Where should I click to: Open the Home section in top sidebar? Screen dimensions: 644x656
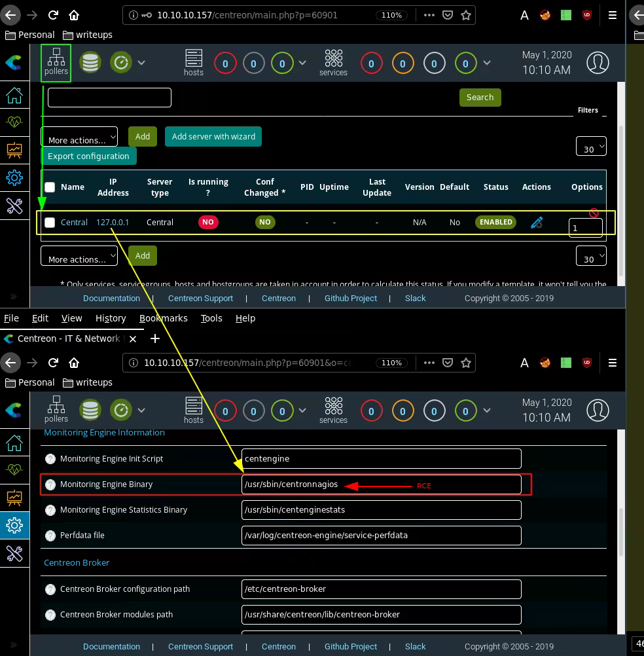coord(14,96)
